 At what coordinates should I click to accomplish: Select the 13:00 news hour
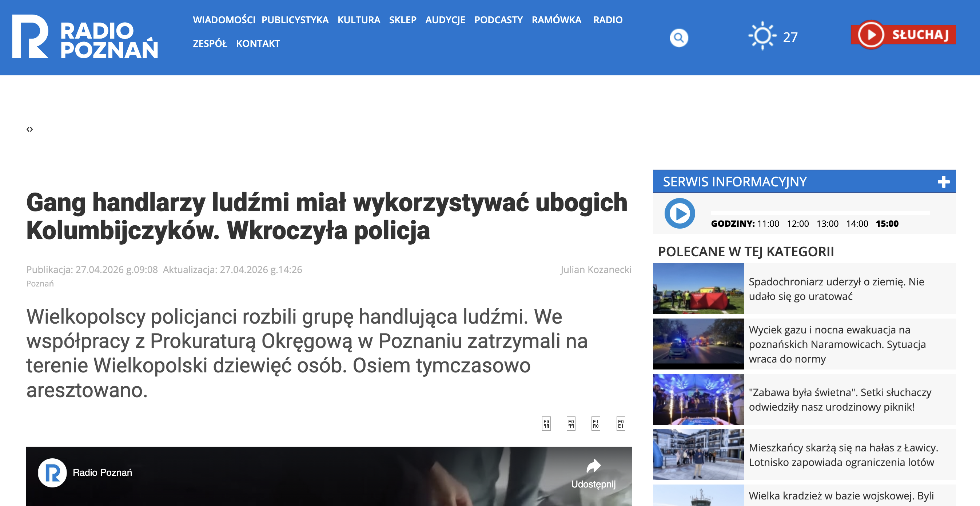pos(827,224)
